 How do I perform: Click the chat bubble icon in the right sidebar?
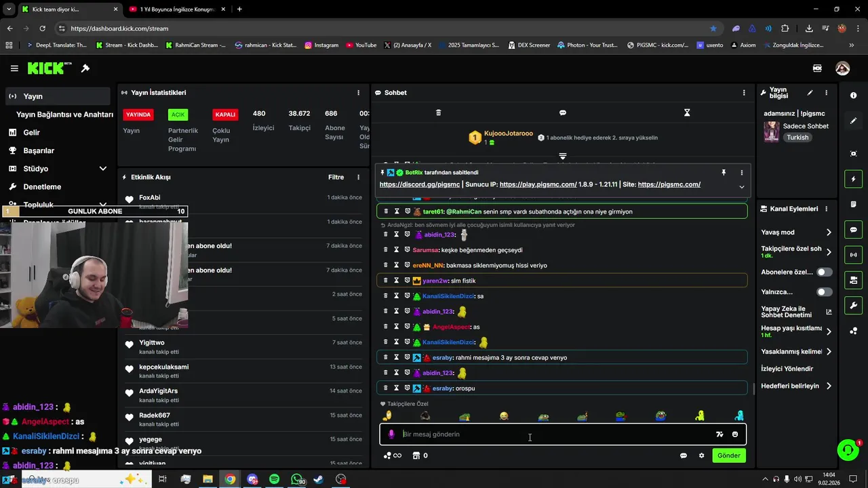tap(853, 230)
